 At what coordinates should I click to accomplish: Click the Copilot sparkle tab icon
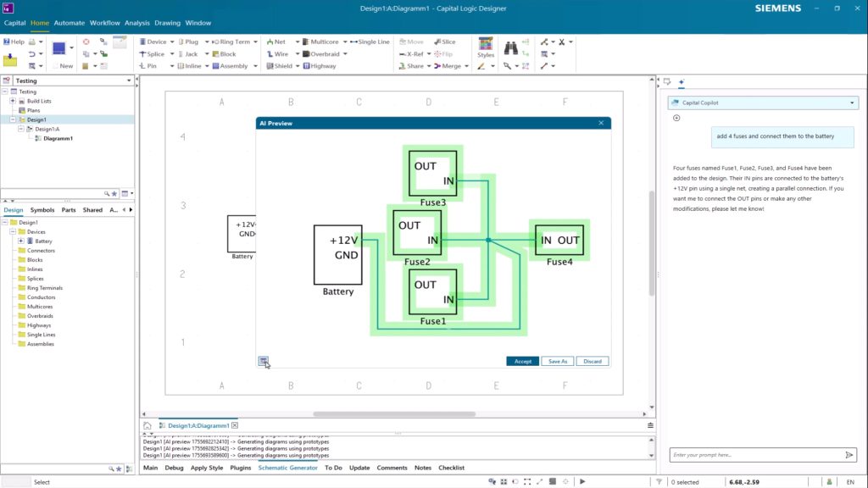pyautogui.click(x=682, y=82)
